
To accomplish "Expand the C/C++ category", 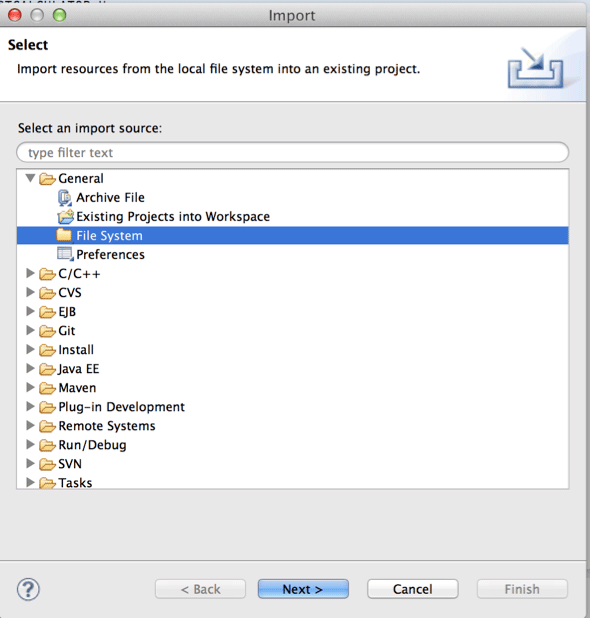I will pyautogui.click(x=30, y=273).
